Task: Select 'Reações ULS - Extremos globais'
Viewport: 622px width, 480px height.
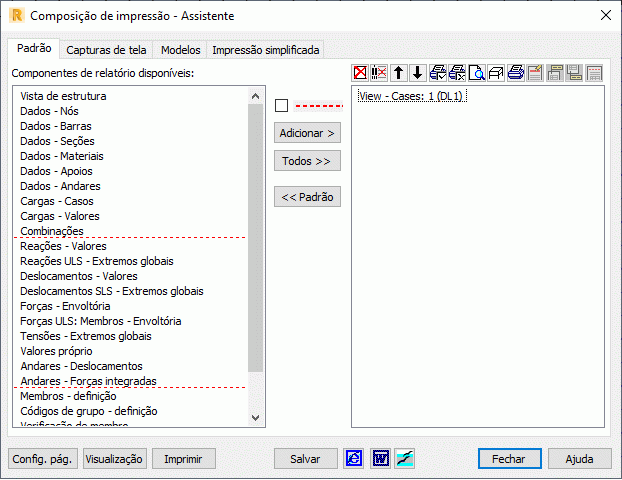Action: (97, 261)
